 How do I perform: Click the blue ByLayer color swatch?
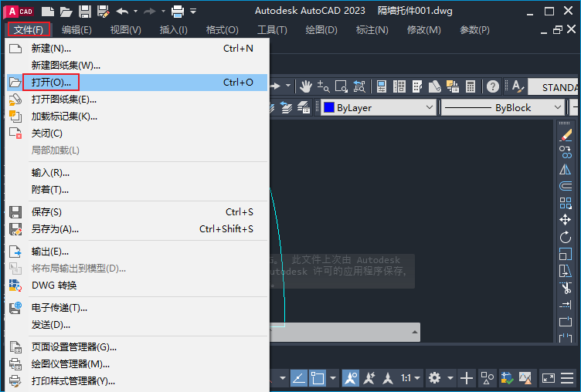point(329,108)
